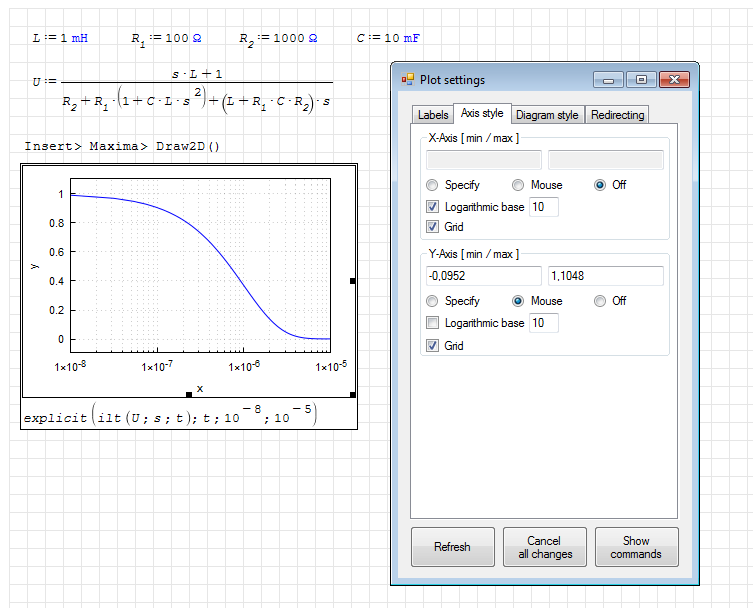Switch to Diagram style tab
Screen dimensions: 753x608
point(547,115)
